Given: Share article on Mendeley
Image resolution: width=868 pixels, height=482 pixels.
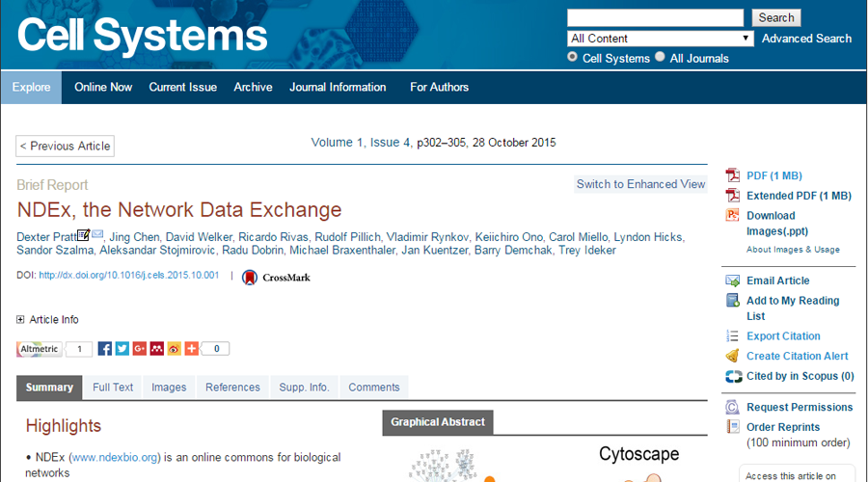Looking at the screenshot, I should tap(156, 349).
